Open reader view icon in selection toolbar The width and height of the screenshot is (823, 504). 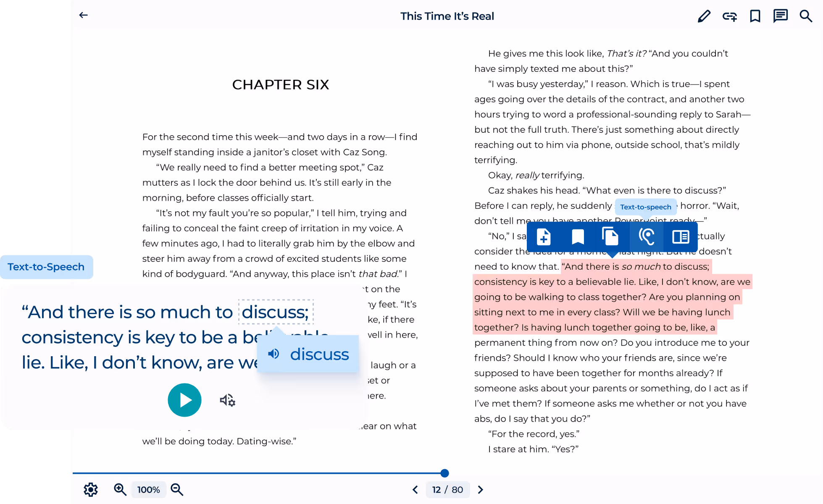pos(681,237)
